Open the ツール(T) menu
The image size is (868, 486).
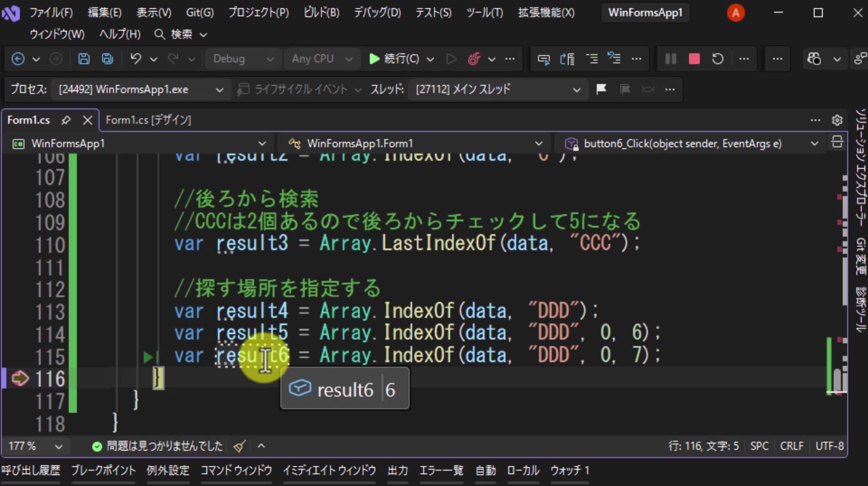[485, 13]
